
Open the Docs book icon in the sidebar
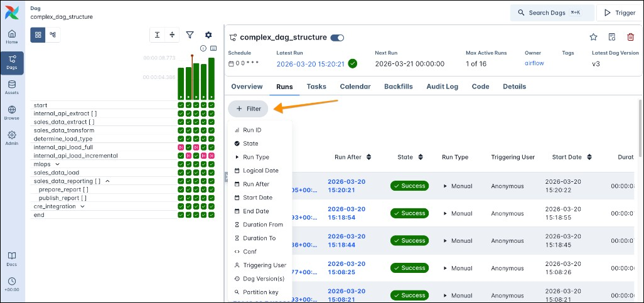point(12,258)
